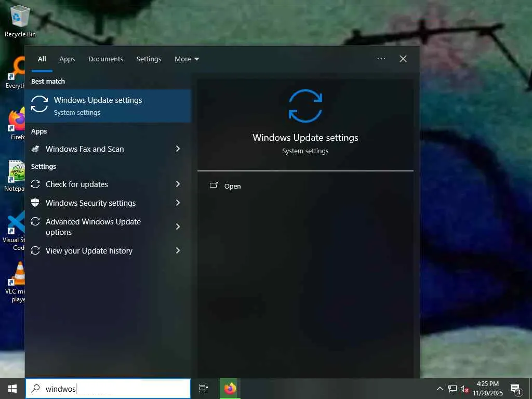Image resolution: width=532 pixels, height=399 pixels.
Task: Open the More filter dropdown
Action: (187, 59)
